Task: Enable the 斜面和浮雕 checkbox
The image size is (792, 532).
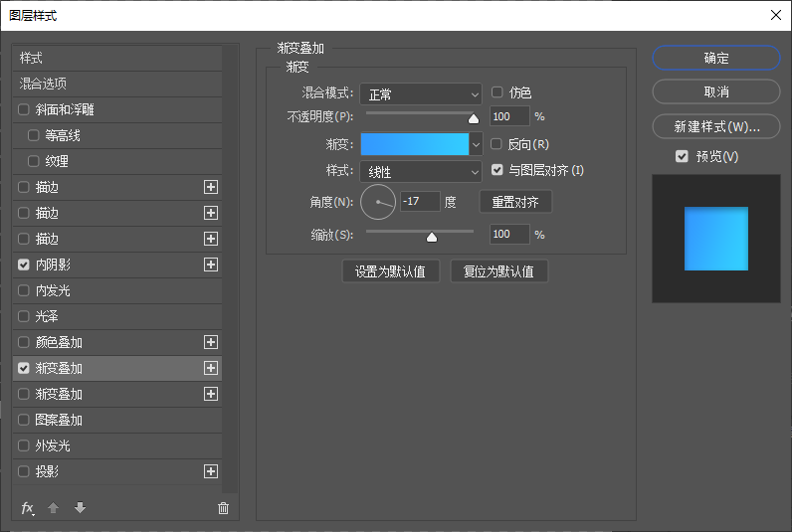Action: coord(24,109)
